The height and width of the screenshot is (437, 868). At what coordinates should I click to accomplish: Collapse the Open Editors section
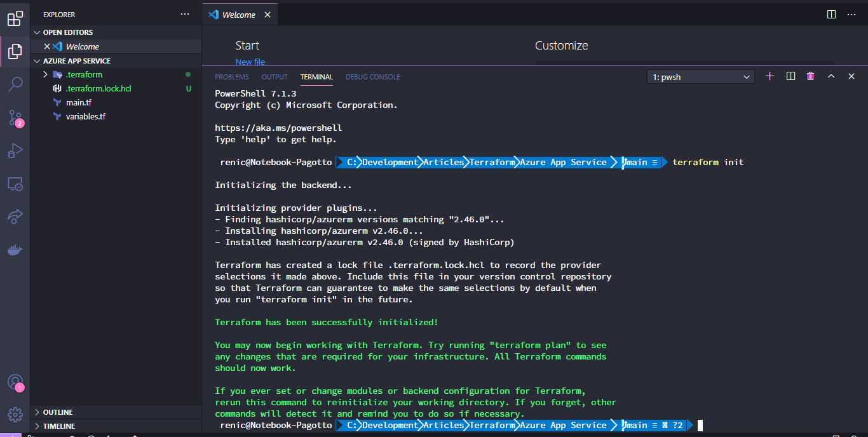pyautogui.click(x=116, y=32)
